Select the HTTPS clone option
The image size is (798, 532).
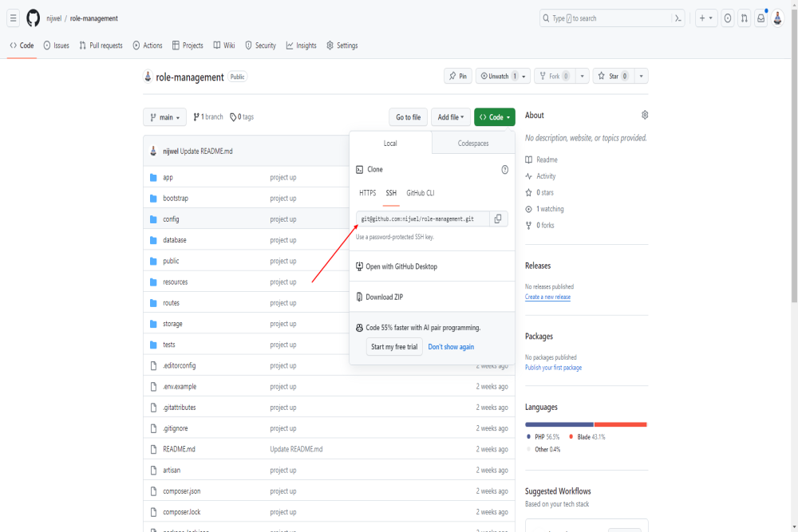click(x=367, y=193)
